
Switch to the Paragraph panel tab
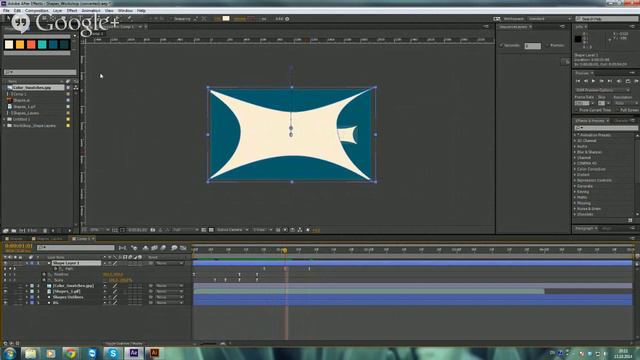(x=585, y=229)
